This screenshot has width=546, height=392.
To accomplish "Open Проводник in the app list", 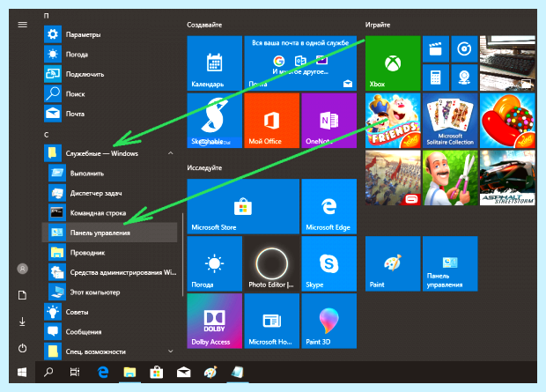I will coord(110,252).
